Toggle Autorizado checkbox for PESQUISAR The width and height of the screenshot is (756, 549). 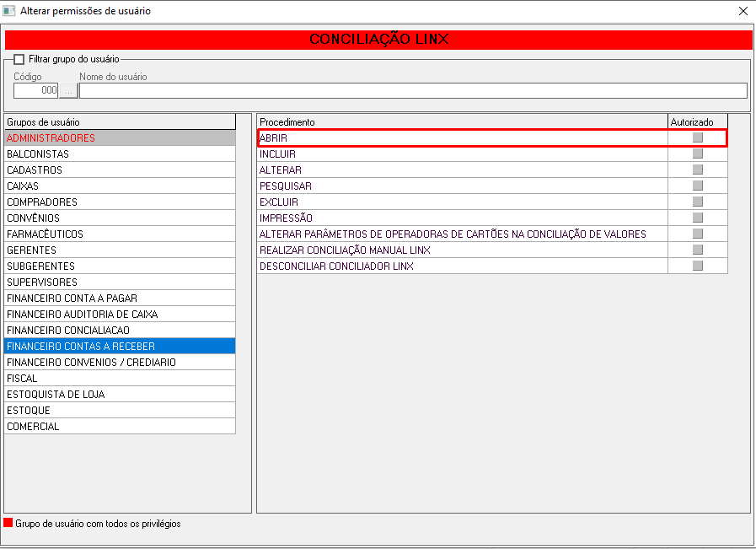698,186
